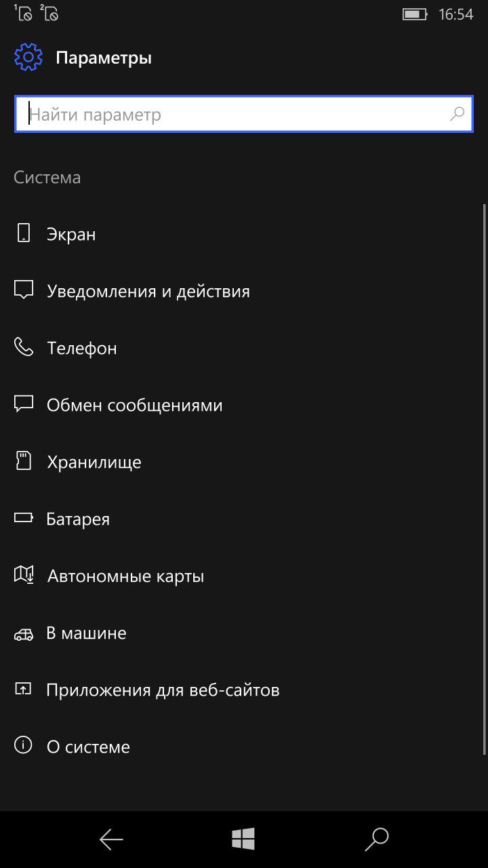The image size is (488, 868).
Task: Tap the upload-window icon for Приложения для веб-сайтов
Action: tap(24, 689)
